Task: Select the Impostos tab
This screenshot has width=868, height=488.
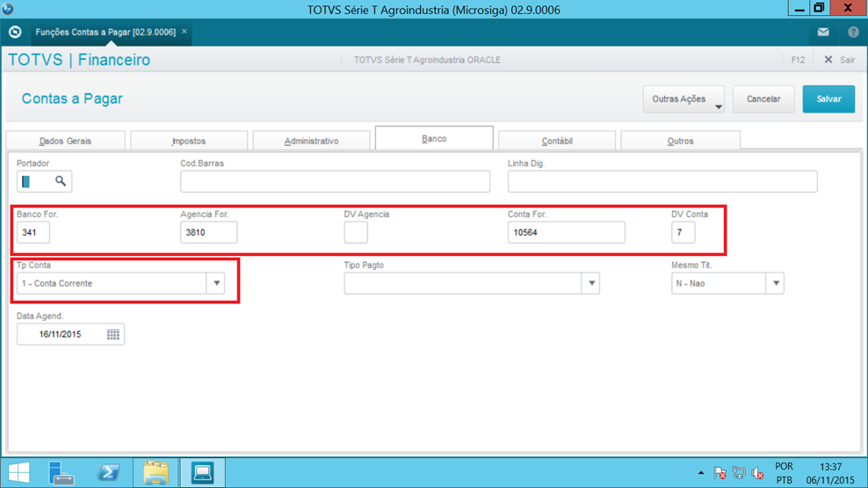Action: point(188,141)
